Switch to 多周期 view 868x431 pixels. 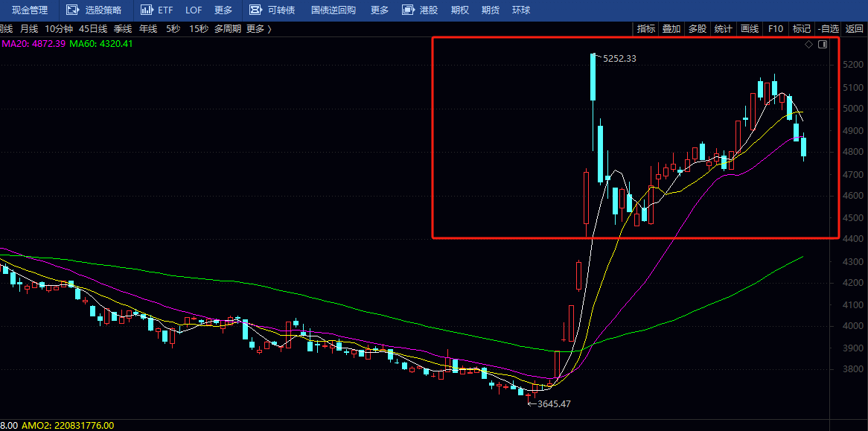228,29
